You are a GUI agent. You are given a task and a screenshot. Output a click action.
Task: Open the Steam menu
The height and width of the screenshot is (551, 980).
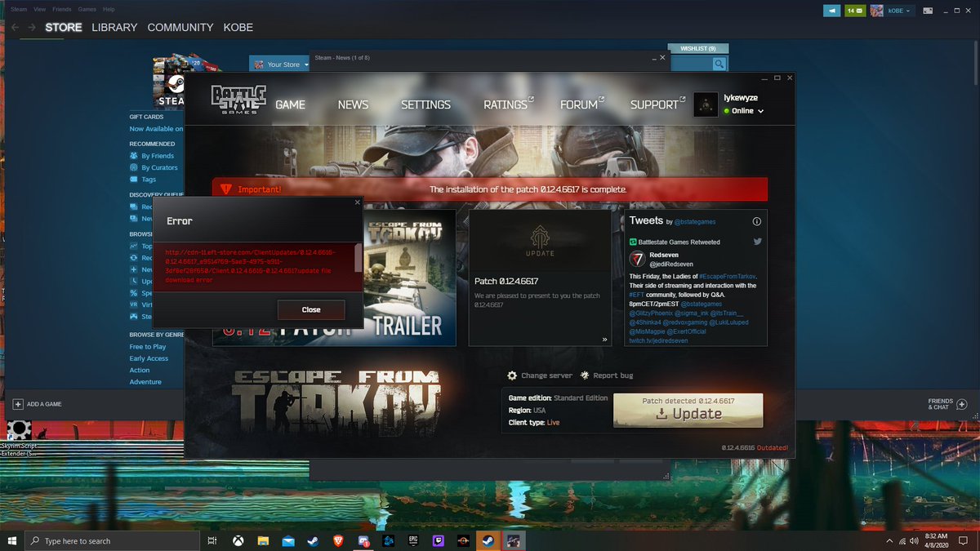[x=19, y=9]
